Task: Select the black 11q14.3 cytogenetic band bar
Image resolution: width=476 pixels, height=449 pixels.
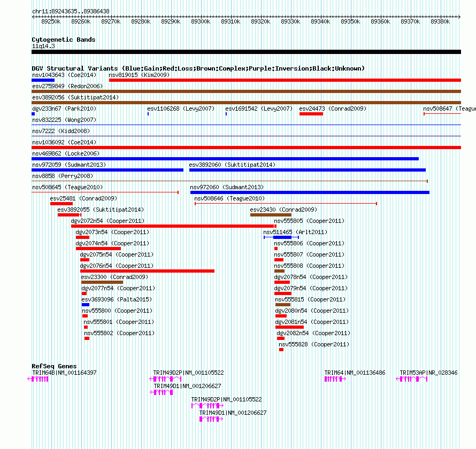Action: coord(246,52)
